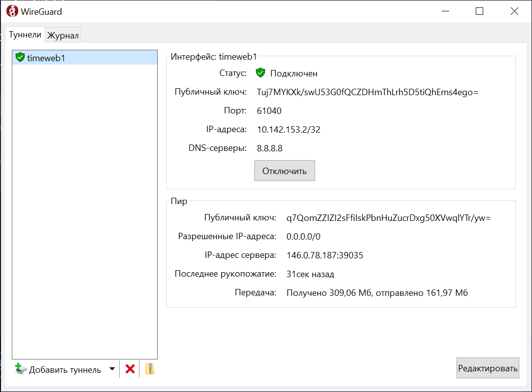
Task: Click the server endpoint 146.0.78.187:39035
Action: 325,255
